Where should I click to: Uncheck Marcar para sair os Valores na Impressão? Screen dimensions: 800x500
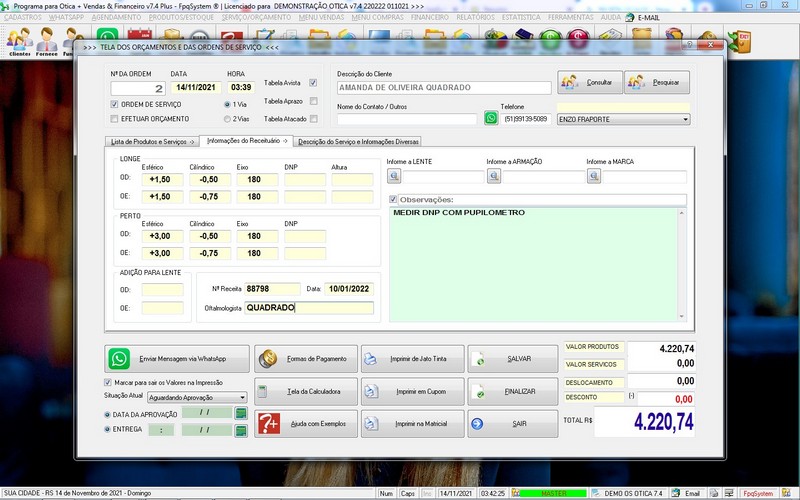point(109,382)
